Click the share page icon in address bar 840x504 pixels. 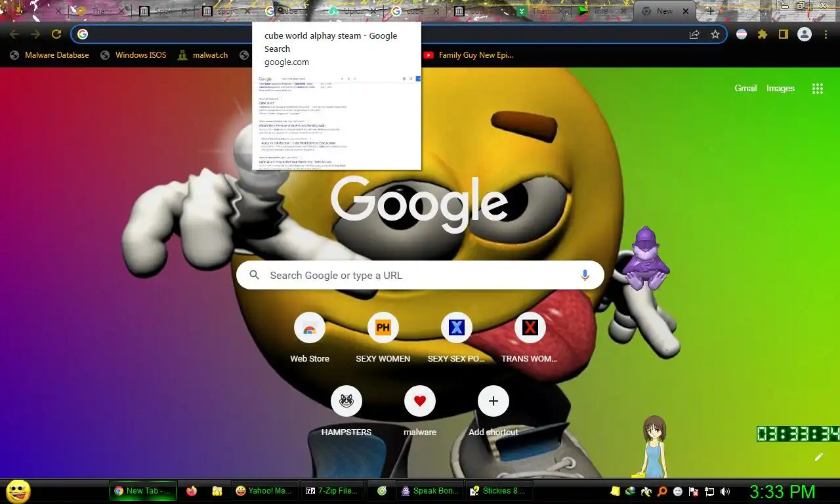click(x=694, y=35)
